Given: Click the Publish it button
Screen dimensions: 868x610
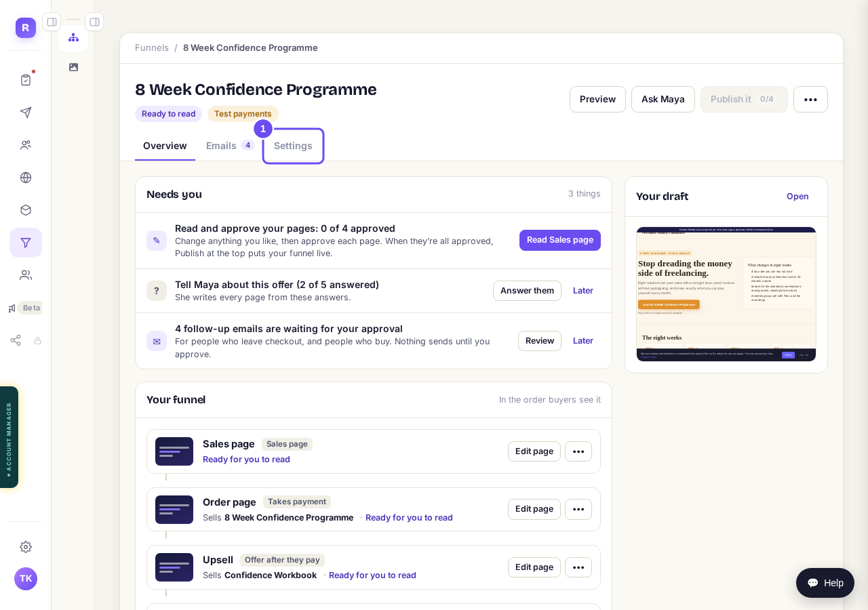Looking at the screenshot, I should click(744, 99).
